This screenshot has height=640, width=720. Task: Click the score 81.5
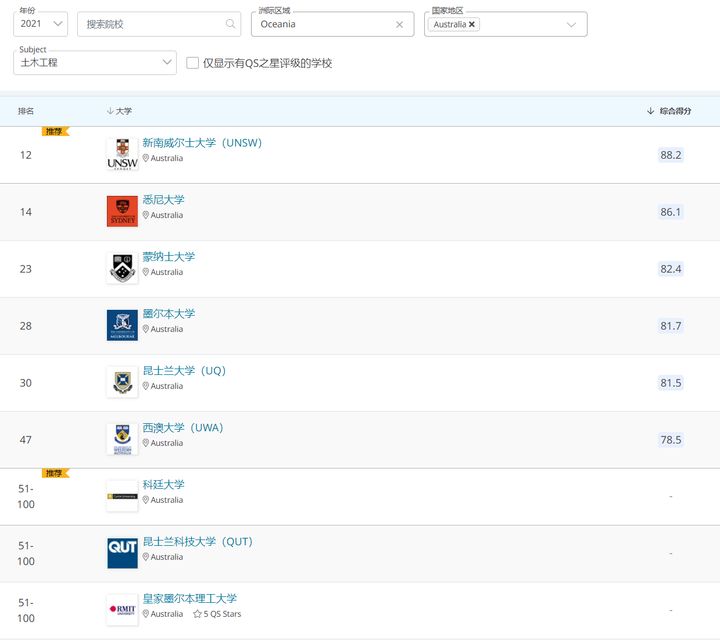(x=670, y=382)
